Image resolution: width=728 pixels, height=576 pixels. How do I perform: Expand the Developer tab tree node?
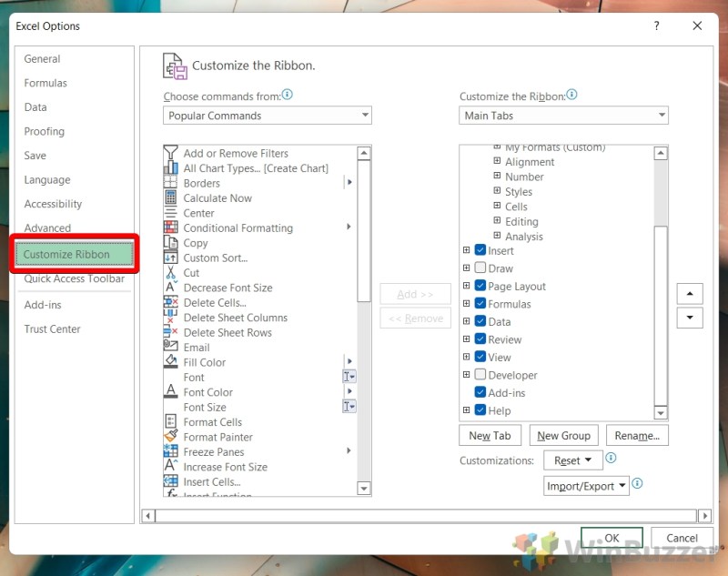pyautogui.click(x=466, y=374)
